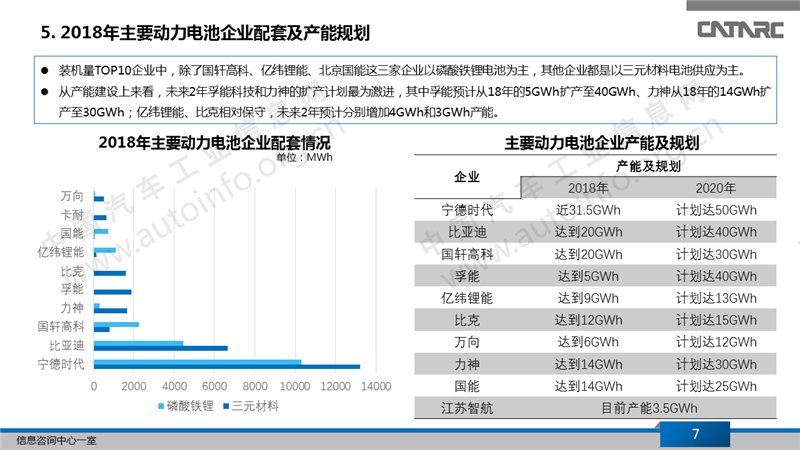Click the 万向 chart axis label
Screen dimensions: 800x450
click(72, 196)
